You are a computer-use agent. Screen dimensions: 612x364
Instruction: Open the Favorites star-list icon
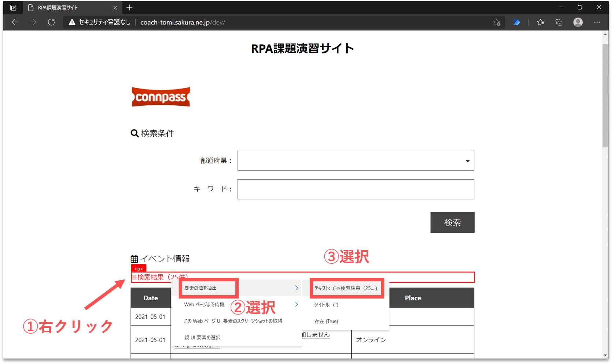[x=540, y=22]
